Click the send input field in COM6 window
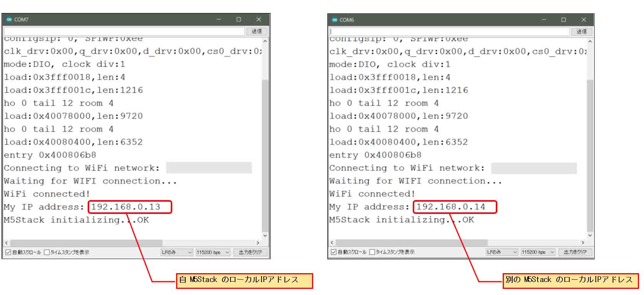Screen dimensions: 644x295 click(x=449, y=31)
